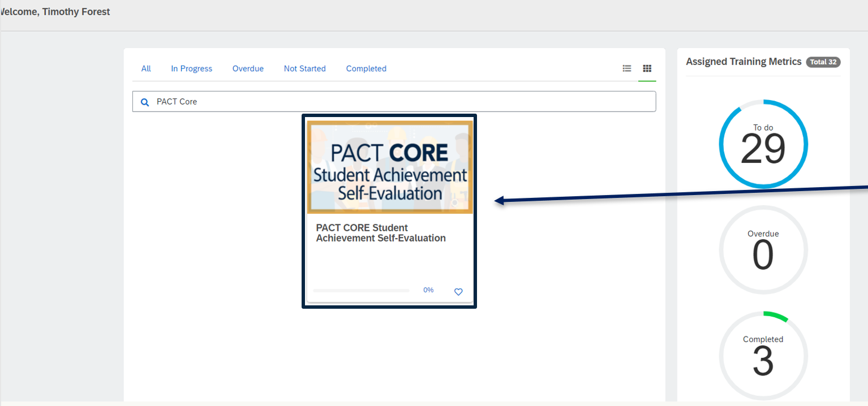Open the PACT CORE course thumbnail image
Viewport: 868px width, 406px height.
pos(389,167)
